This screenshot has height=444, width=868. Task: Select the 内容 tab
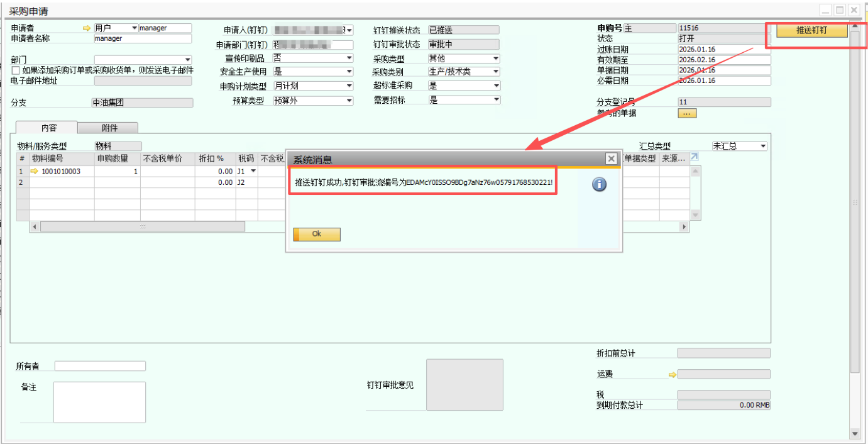tap(49, 128)
